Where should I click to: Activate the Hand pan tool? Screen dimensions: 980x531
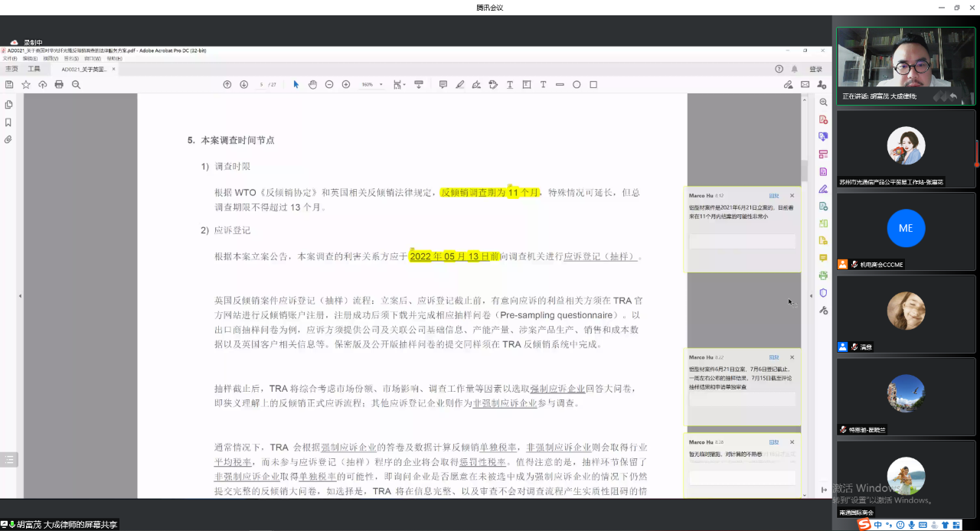312,84
